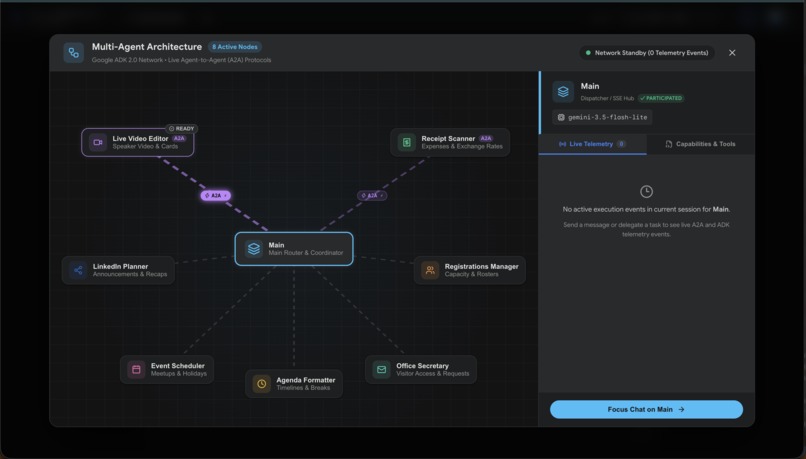This screenshot has width=806, height=459.
Task: Click the 8 Active Nodes badge
Action: click(x=235, y=47)
